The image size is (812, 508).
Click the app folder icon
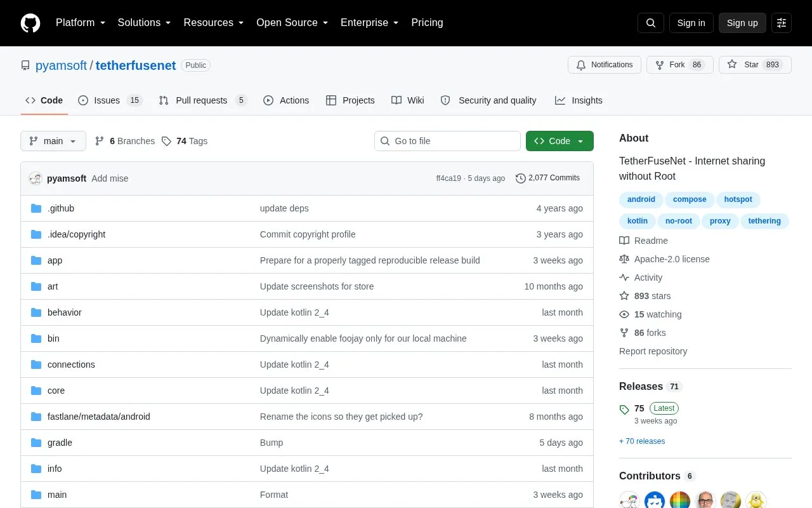click(x=36, y=260)
